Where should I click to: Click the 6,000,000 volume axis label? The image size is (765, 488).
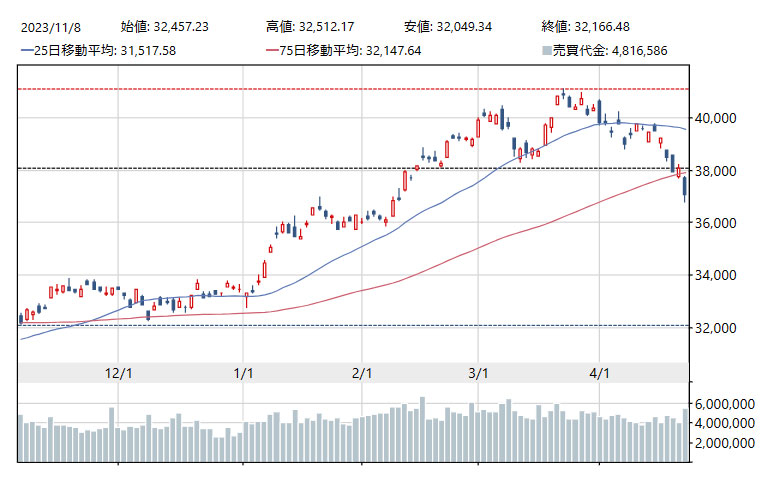(725, 404)
